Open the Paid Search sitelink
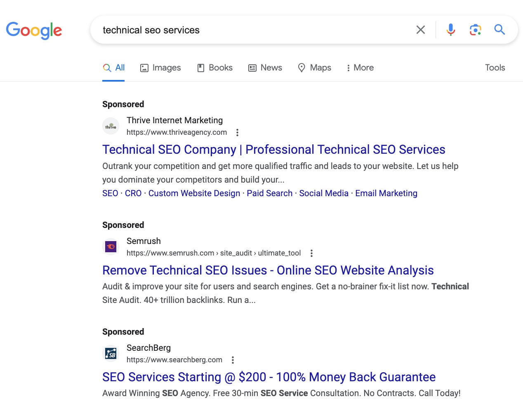 [270, 193]
